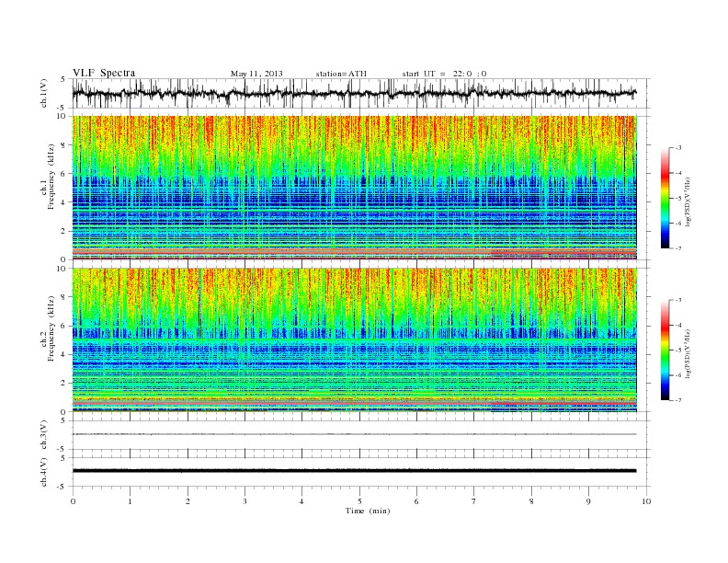The width and height of the screenshot is (728, 563).
Task: Click the ch.1 "Frequency (kHz)" axis title
Action: coord(51,176)
